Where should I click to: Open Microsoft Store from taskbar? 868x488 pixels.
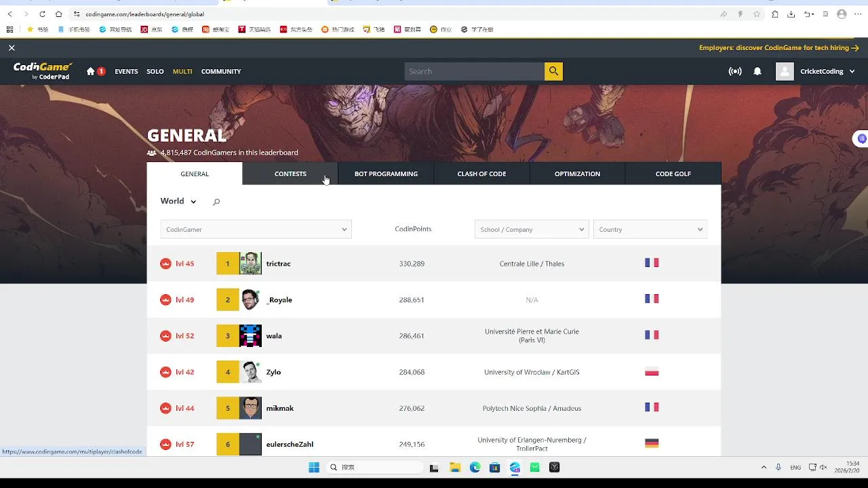(495, 467)
